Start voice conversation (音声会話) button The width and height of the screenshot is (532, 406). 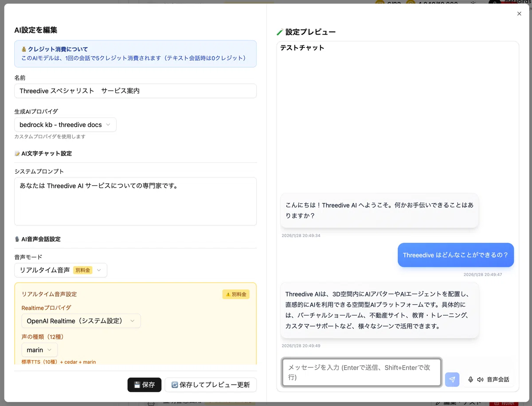pos(489,379)
